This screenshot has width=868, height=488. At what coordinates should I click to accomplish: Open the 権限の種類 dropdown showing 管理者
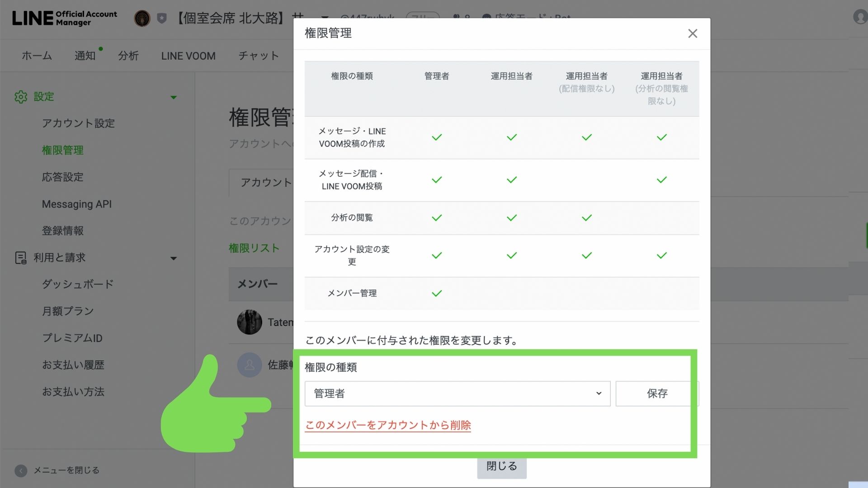tap(457, 394)
